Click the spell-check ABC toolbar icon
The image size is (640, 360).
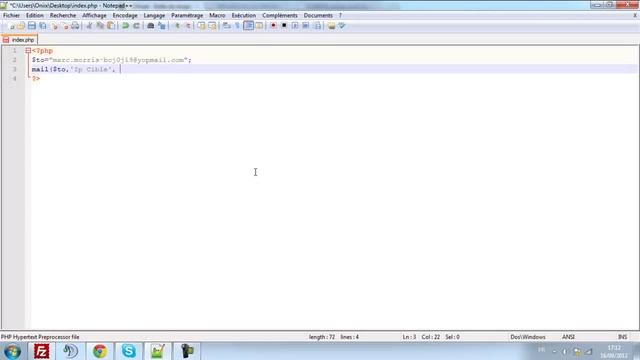tap(342, 26)
